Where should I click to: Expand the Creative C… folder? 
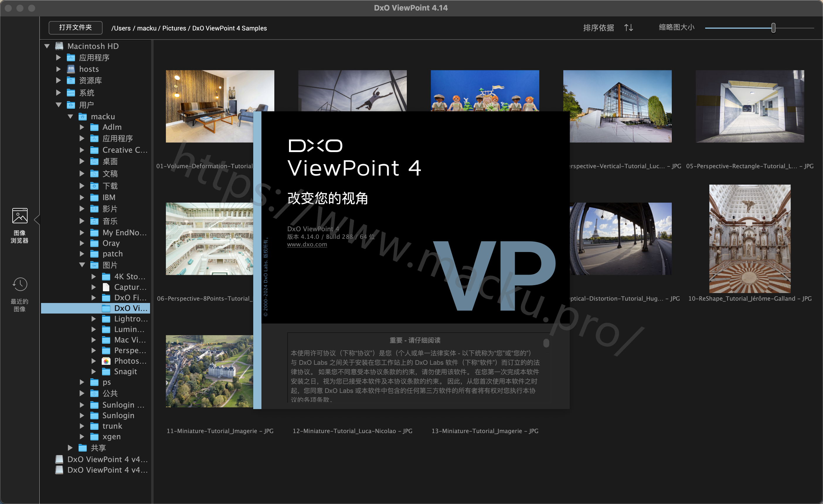click(x=82, y=150)
